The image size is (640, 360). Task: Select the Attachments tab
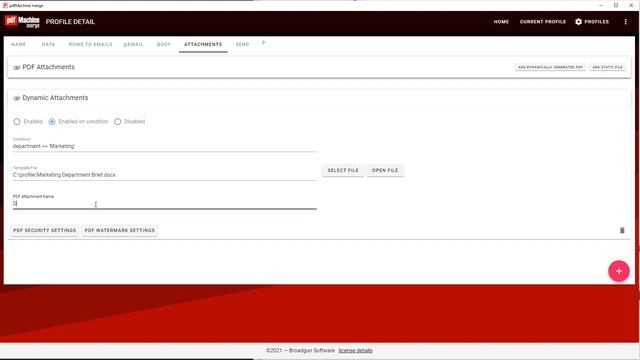click(203, 44)
